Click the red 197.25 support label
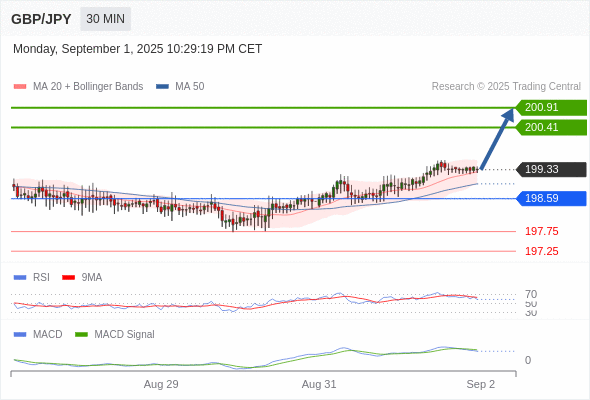Image resolution: width=590 pixels, height=400 pixels. click(x=542, y=251)
